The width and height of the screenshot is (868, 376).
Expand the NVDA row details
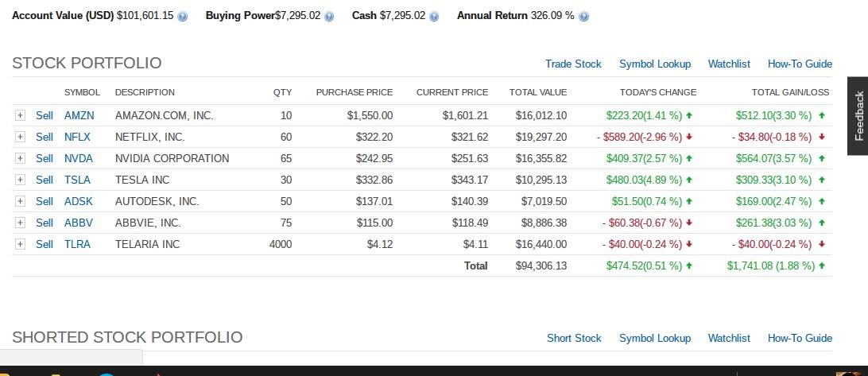pyautogui.click(x=21, y=158)
